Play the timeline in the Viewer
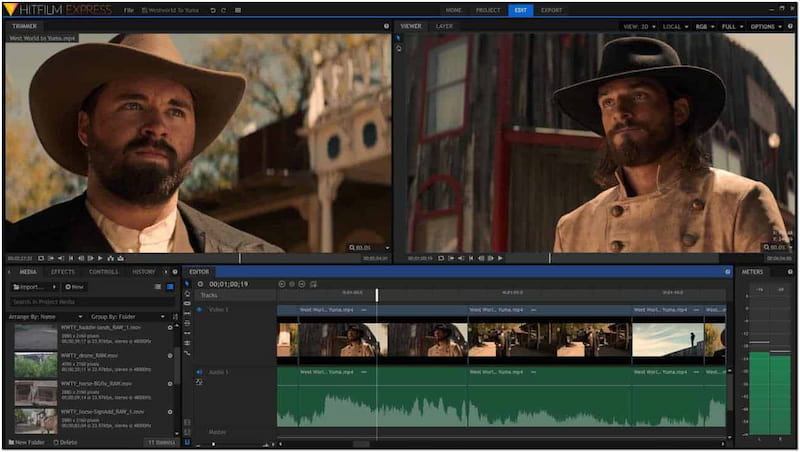This screenshot has height=452, width=800. (500, 259)
